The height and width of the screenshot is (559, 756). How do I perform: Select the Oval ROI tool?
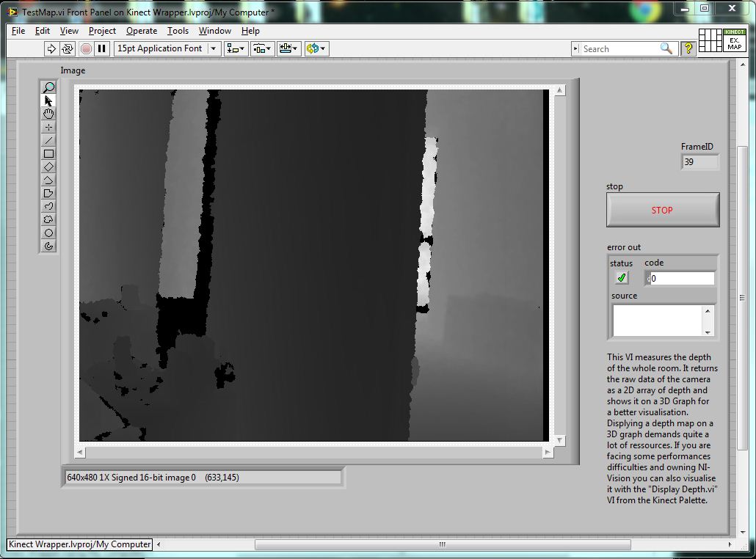tap(48, 233)
